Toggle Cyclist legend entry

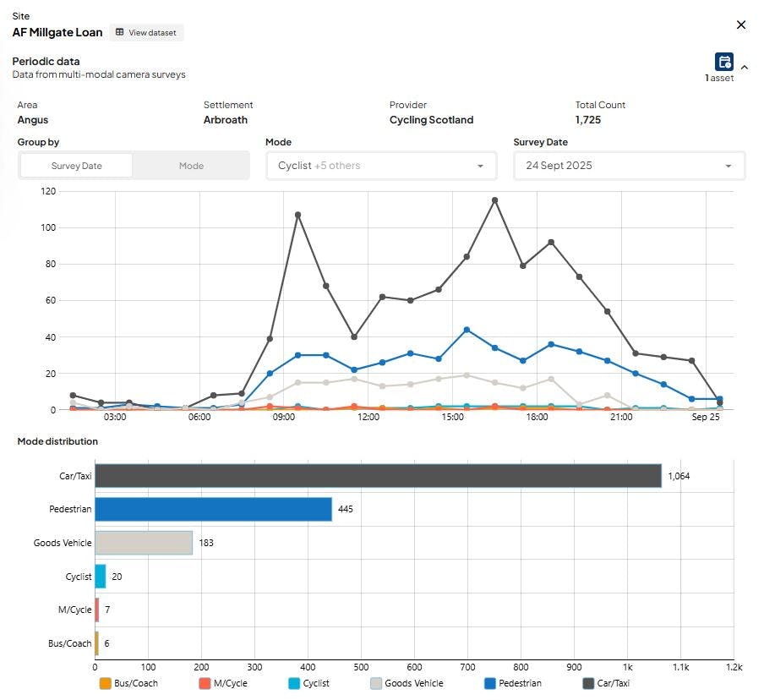coord(309,683)
